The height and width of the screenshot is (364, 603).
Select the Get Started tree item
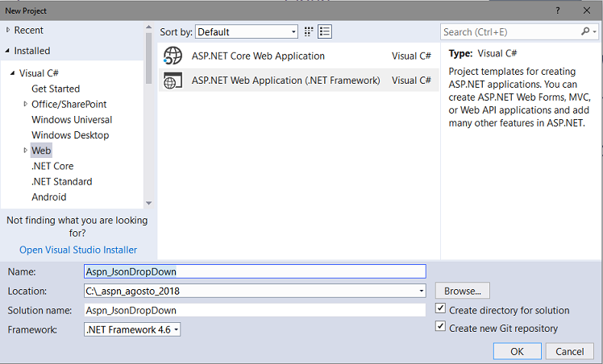pos(56,89)
